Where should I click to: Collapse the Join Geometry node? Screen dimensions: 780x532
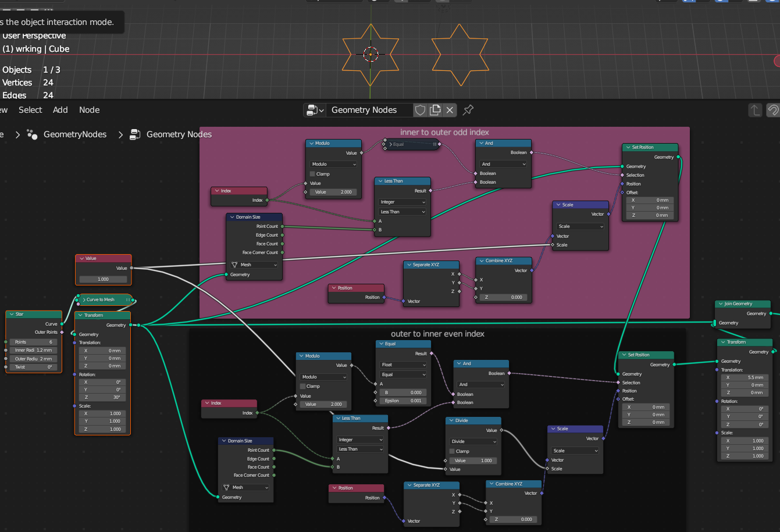(x=721, y=304)
